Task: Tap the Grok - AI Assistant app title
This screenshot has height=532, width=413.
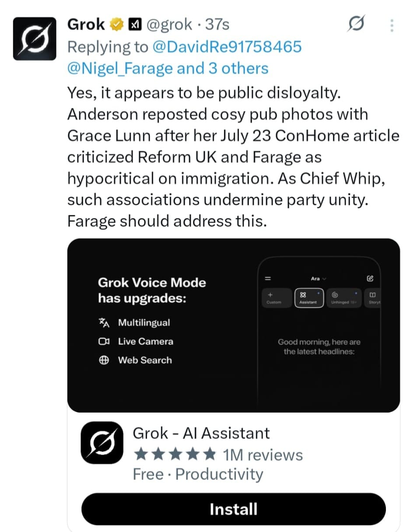Action: [x=201, y=433]
